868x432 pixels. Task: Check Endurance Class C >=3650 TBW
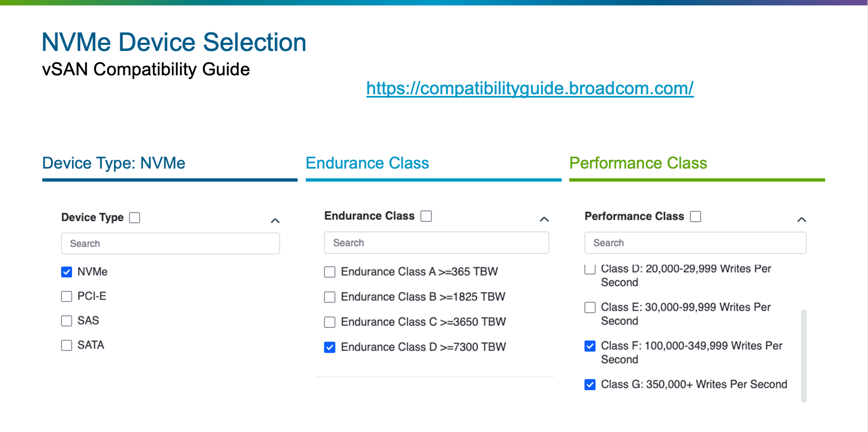[330, 323]
